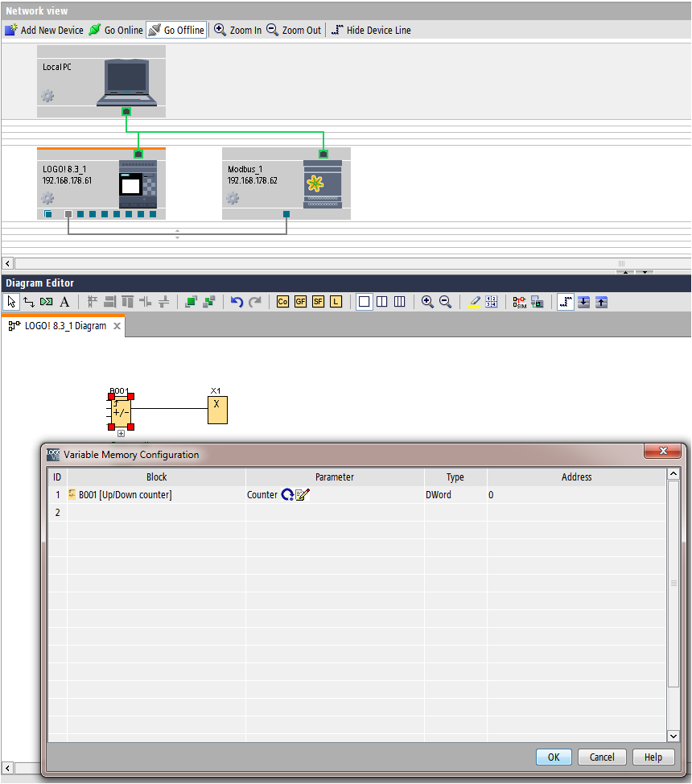Image resolution: width=692 pixels, height=784 pixels.
Task: Toggle Hide Device Line
Action: (371, 30)
